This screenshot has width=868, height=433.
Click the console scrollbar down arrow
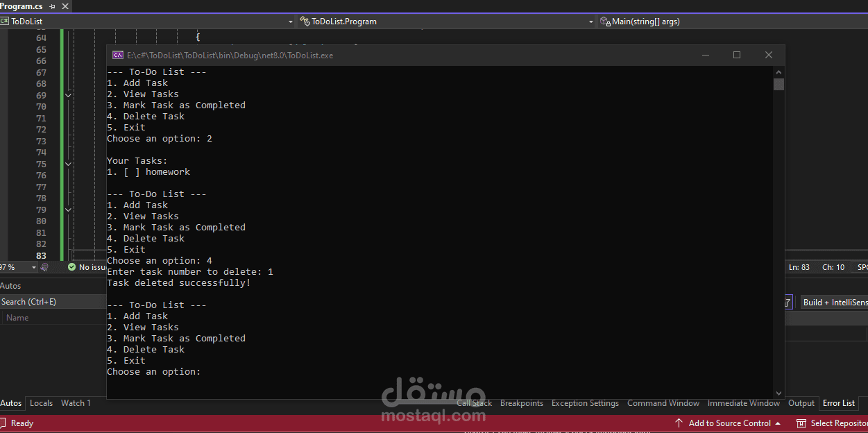point(779,393)
